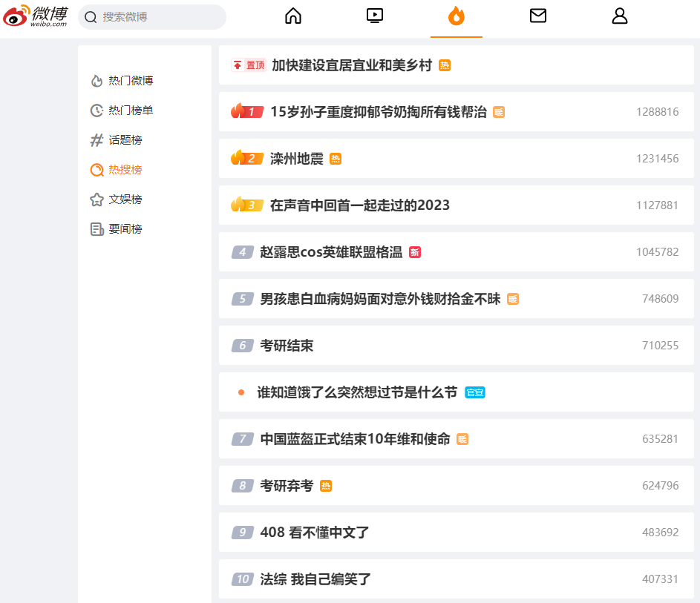Screen dimensions: 700x603
Task: Open topic 考研弃考
Action: click(x=287, y=485)
